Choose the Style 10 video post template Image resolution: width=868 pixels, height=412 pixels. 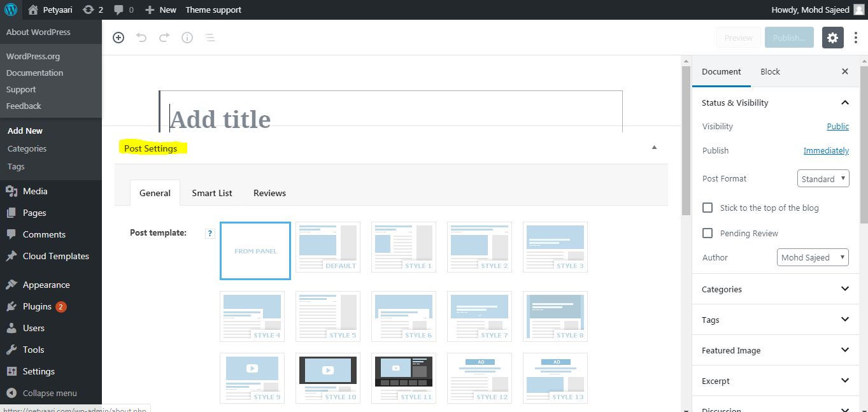[x=328, y=378]
